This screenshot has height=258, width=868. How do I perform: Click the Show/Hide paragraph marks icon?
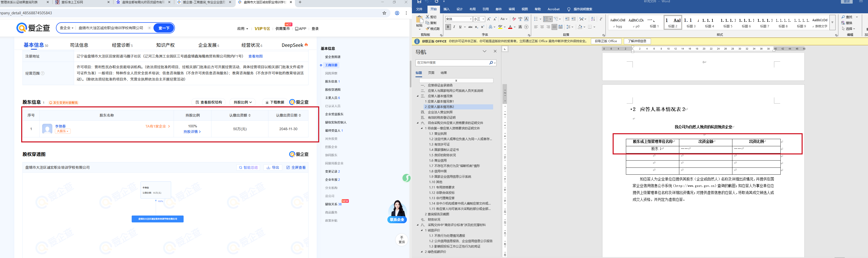coord(601,19)
